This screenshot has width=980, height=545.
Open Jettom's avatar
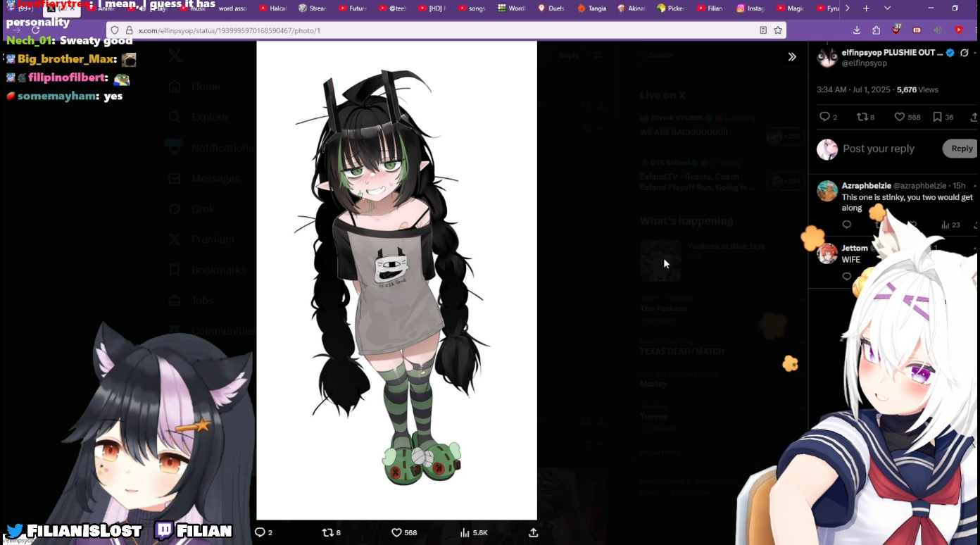(827, 253)
